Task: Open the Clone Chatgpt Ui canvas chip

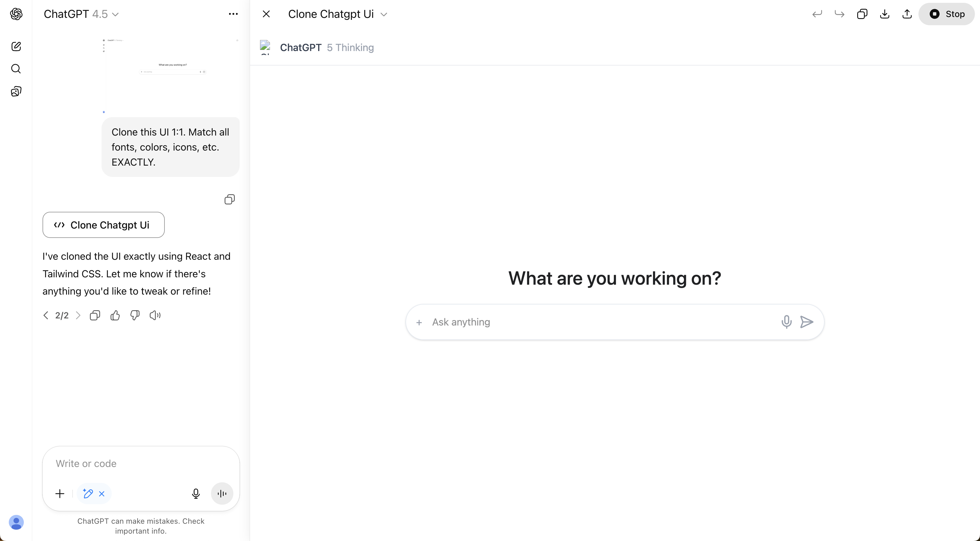Action: [x=104, y=225]
